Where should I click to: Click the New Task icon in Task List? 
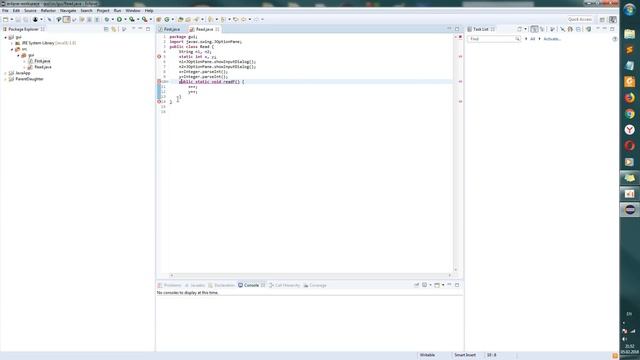click(519, 29)
